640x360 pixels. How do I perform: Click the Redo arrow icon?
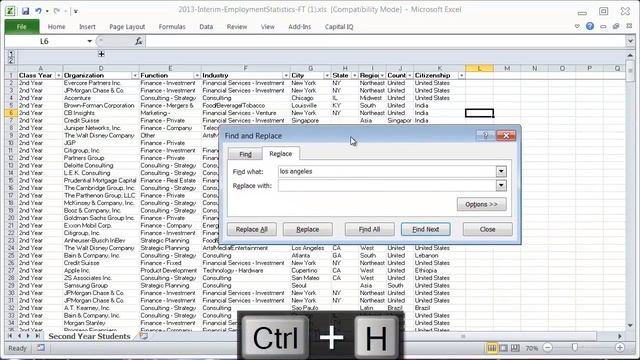[x=57, y=11]
